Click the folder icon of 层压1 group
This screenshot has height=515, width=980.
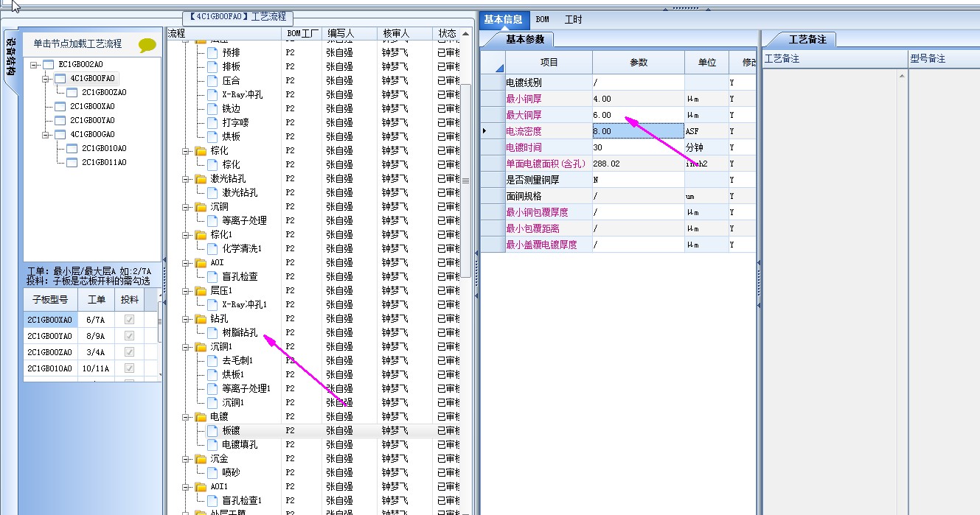click(201, 290)
